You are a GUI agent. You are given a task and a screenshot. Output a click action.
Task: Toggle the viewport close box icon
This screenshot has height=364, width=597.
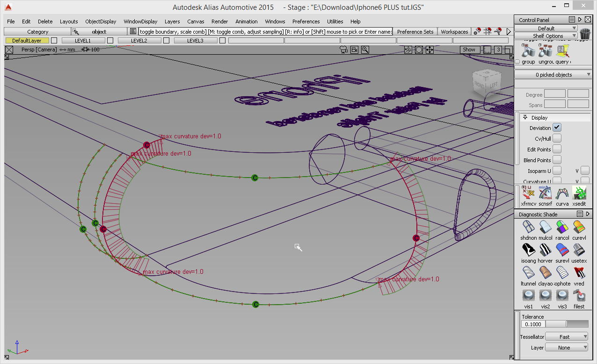[9, 50]
